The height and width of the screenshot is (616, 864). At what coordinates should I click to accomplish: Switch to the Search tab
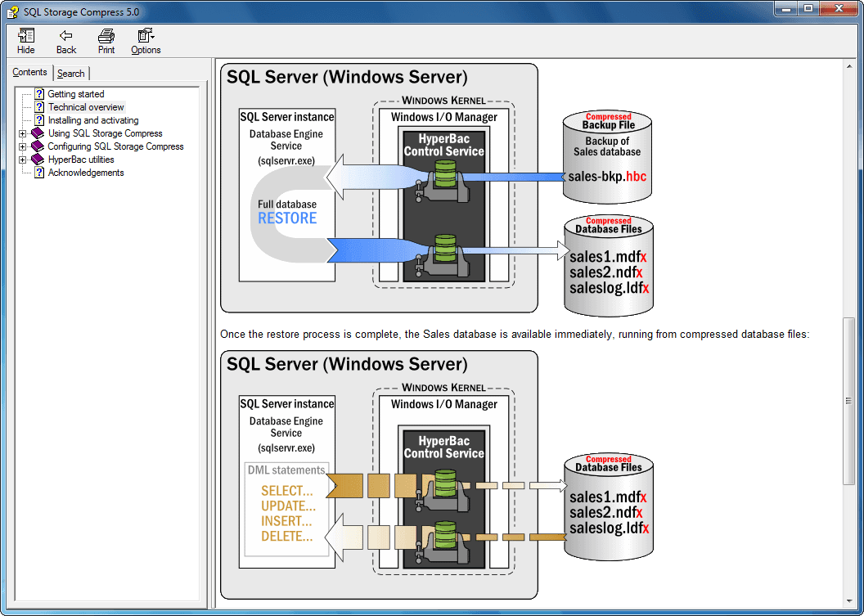tap(71, 74)
